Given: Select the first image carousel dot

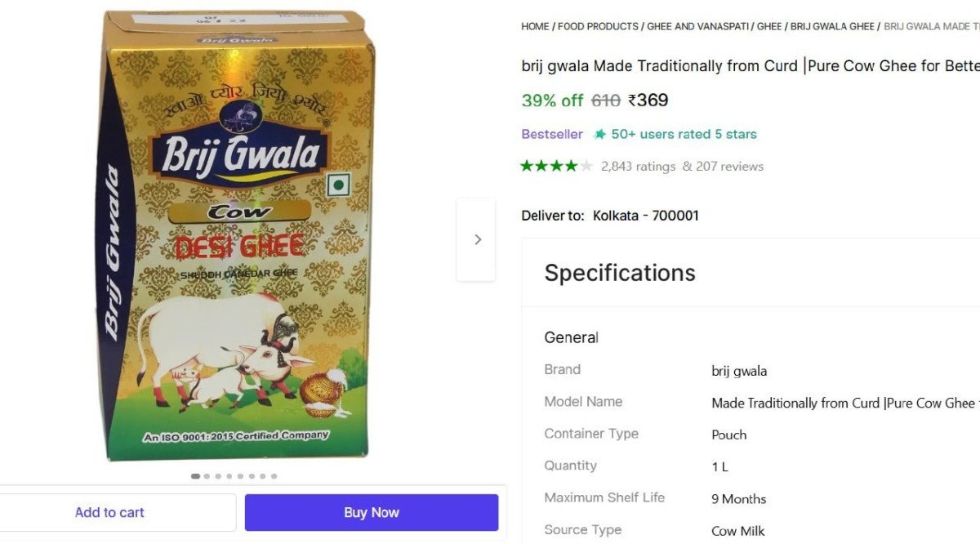Looking at the screenshot, I should [195, 476].
